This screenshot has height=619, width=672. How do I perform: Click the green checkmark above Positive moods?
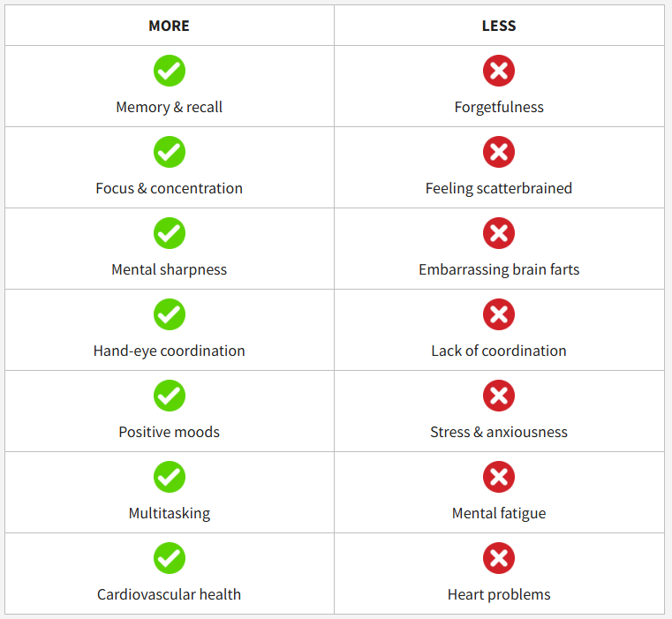[169, 396]
